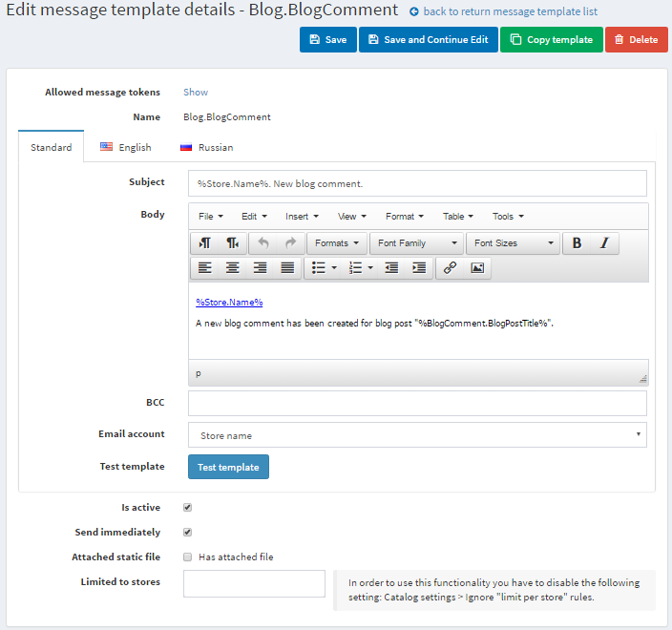672x630 pixels.
Task: Click the 'p' element path in editor status bar
Action: (x=198, y=374)
